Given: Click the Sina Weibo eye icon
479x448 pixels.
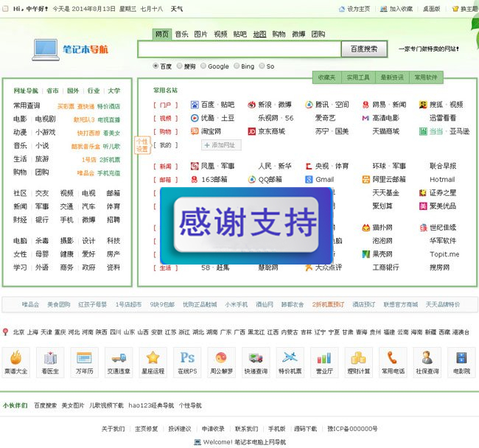Looking at the screenshot, I should point(252,105).
